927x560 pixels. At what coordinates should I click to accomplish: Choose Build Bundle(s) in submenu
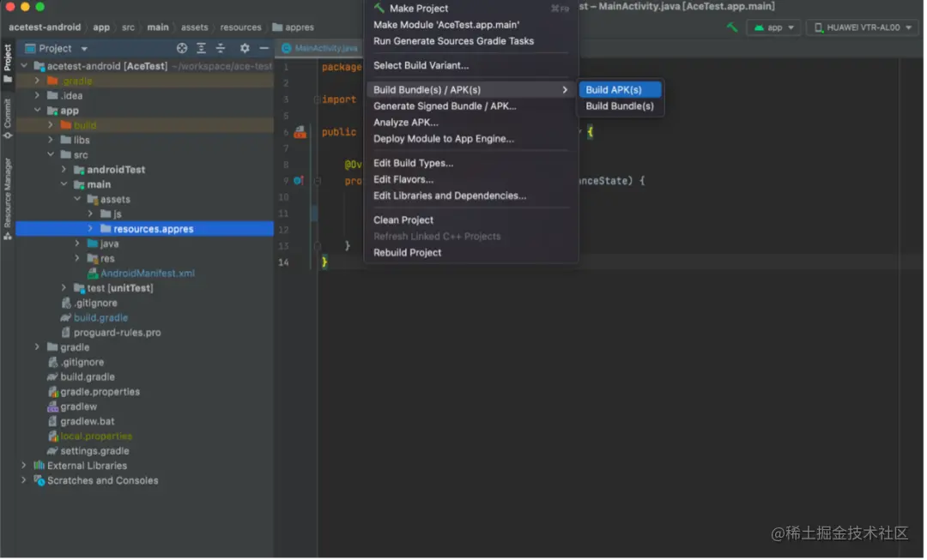click(621, 106)
